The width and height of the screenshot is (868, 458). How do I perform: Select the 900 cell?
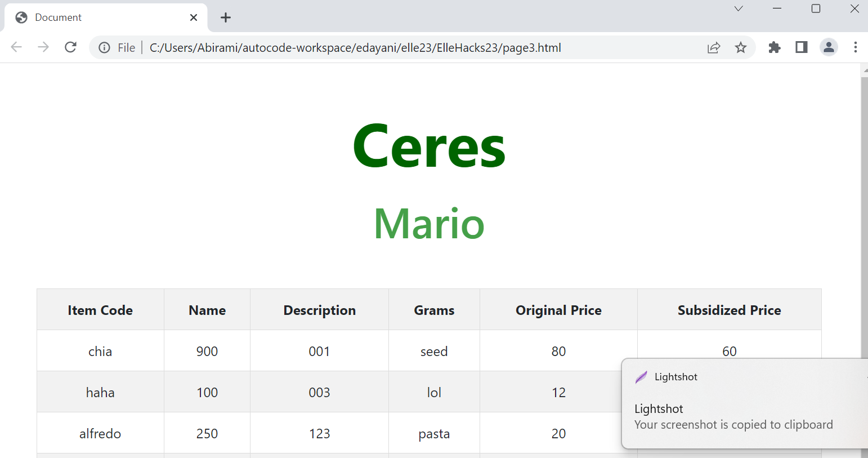coord(207,351)
